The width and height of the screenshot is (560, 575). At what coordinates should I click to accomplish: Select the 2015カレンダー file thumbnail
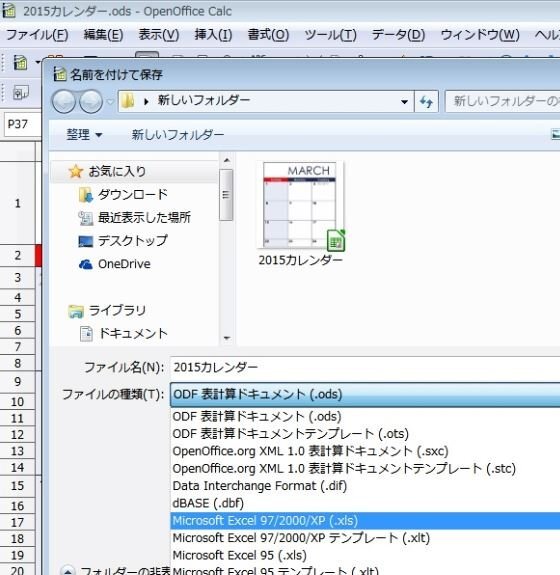click(300, 213)
